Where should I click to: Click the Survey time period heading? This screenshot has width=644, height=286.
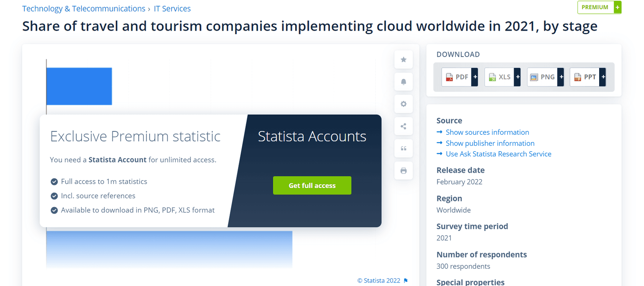pos(472,226)
